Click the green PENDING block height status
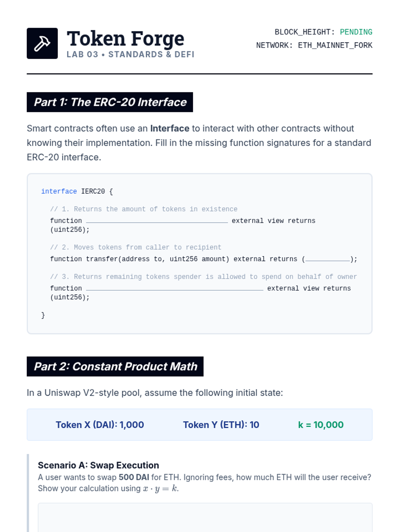The image size is (399, 532). 356,32
